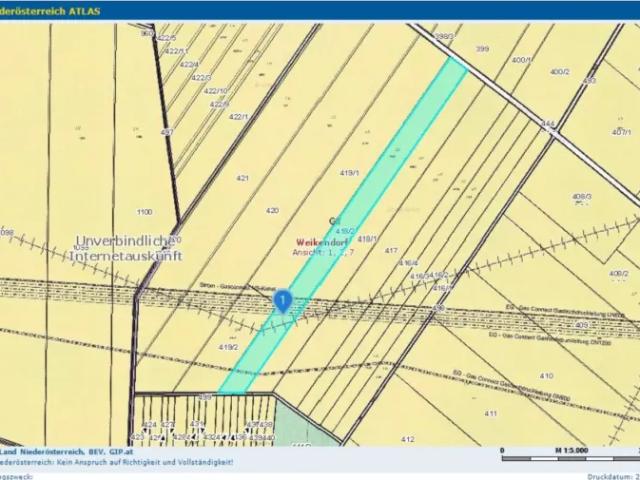Viewport: 640px width, 480px height.
Task: Click parcel label 422/1
Action: coord(238,117)
